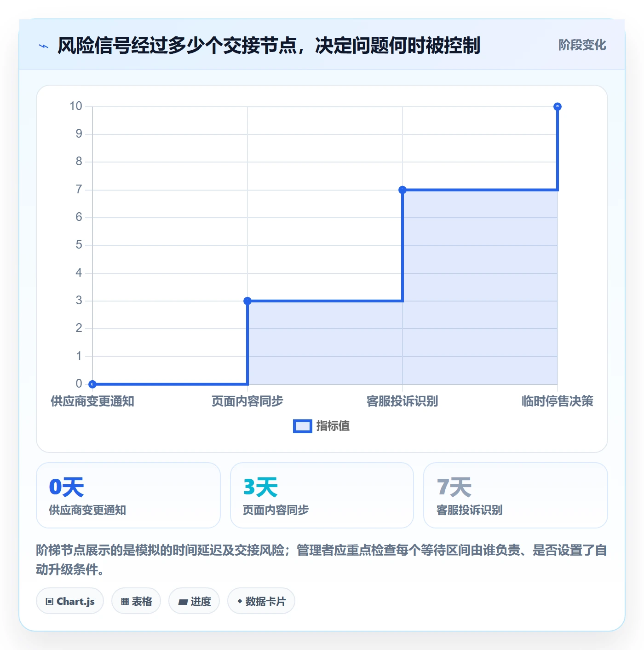Screen dimensions: 644x650
Task: Click data point at 页面内容同步
Action: 247,301
